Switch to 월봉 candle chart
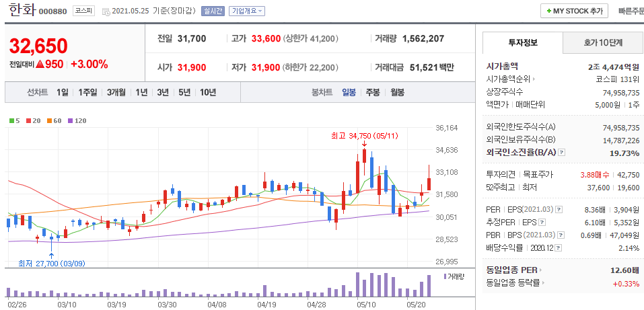Viewport: 644px width, 310px height. pos(397,92)
